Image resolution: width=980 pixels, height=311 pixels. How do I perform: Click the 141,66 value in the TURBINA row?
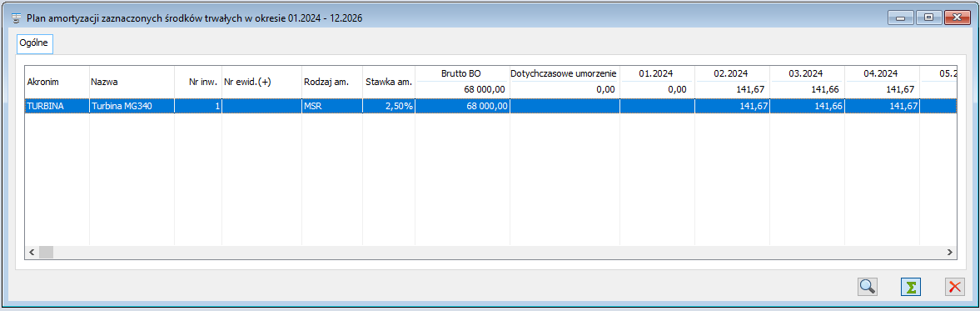tap(807, 107)
